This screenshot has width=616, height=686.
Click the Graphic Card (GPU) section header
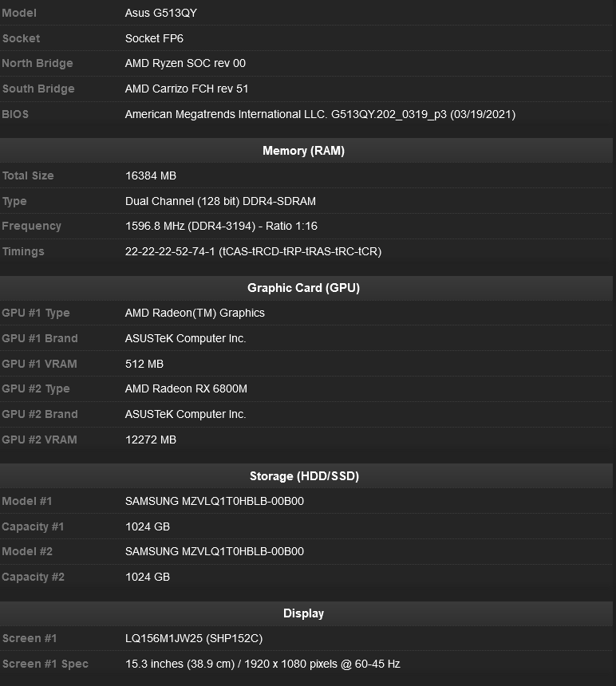[x=303, y=288]
